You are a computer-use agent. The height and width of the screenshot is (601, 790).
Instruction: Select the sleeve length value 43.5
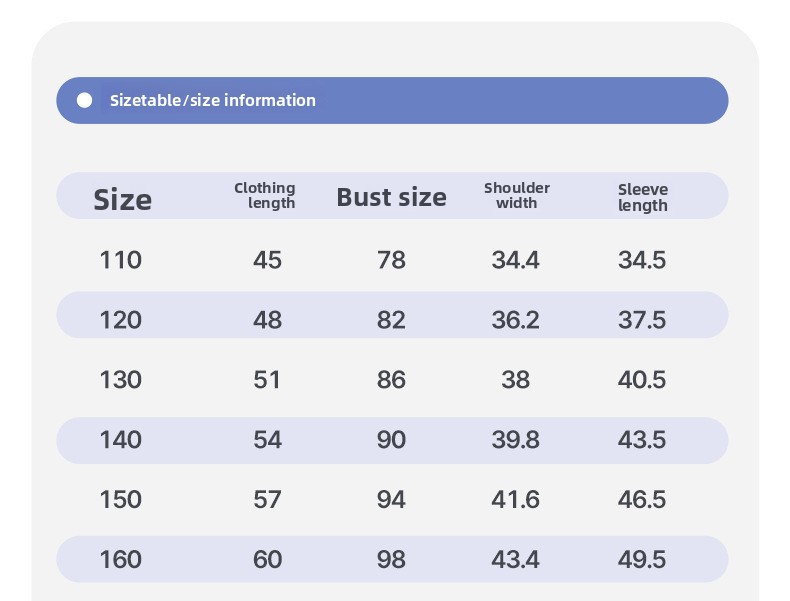point(642,440)
